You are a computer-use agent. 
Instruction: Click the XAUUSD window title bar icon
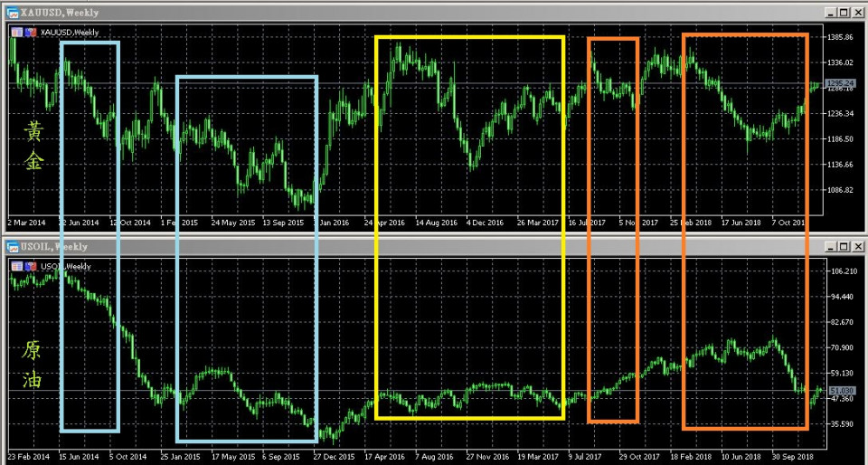13,13
